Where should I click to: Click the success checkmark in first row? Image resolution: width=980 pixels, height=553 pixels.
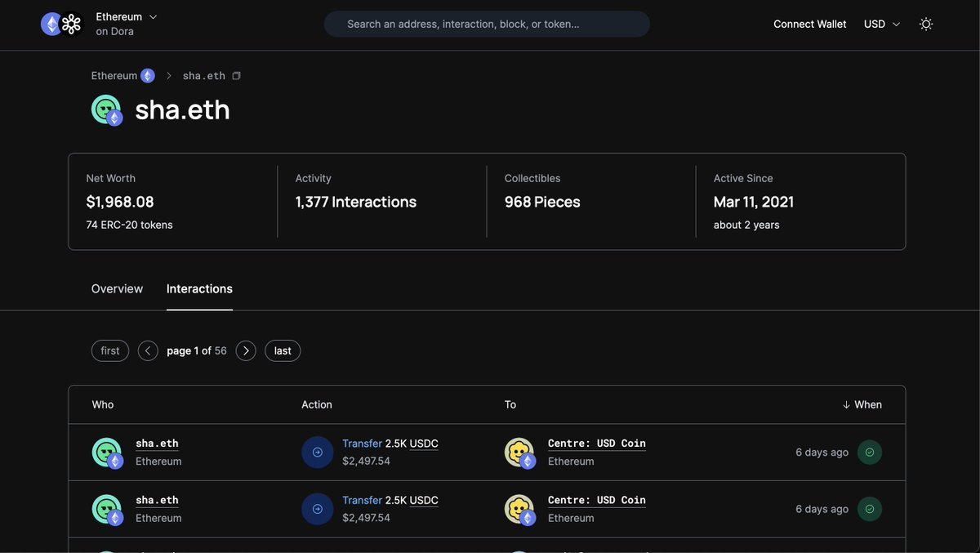tap(869, 453)
